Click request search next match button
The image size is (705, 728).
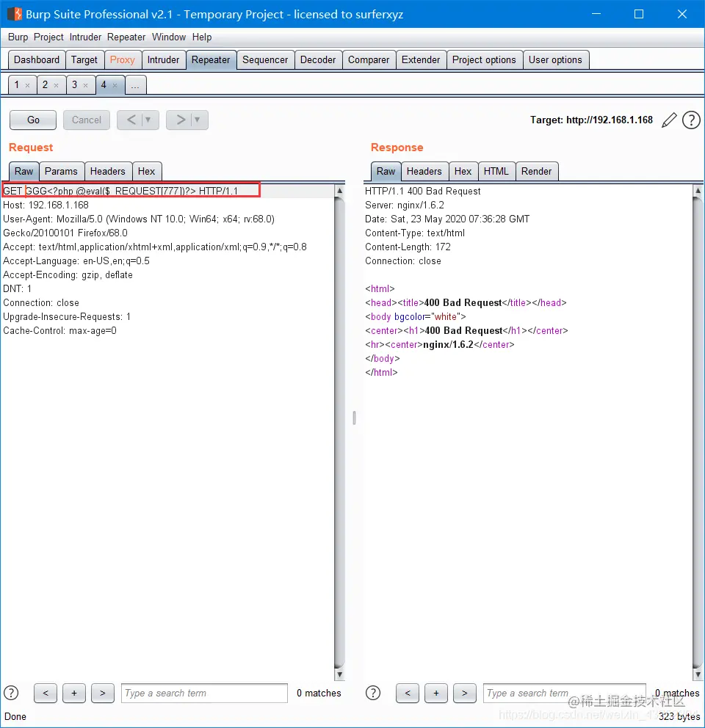(103, 694)
